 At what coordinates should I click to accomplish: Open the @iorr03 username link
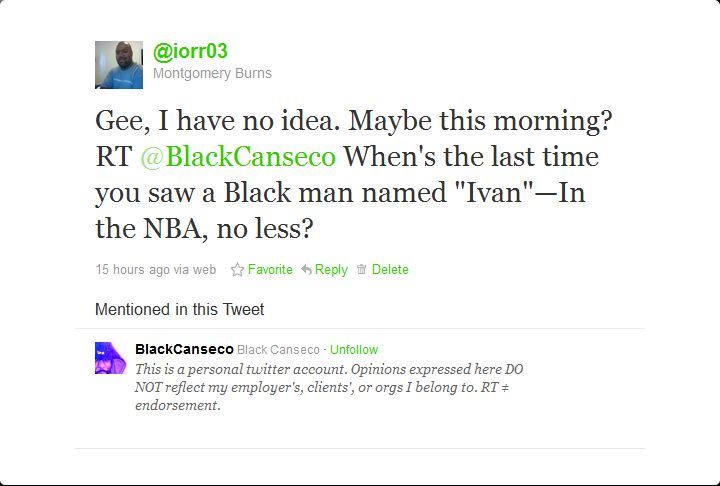(190, 51)
